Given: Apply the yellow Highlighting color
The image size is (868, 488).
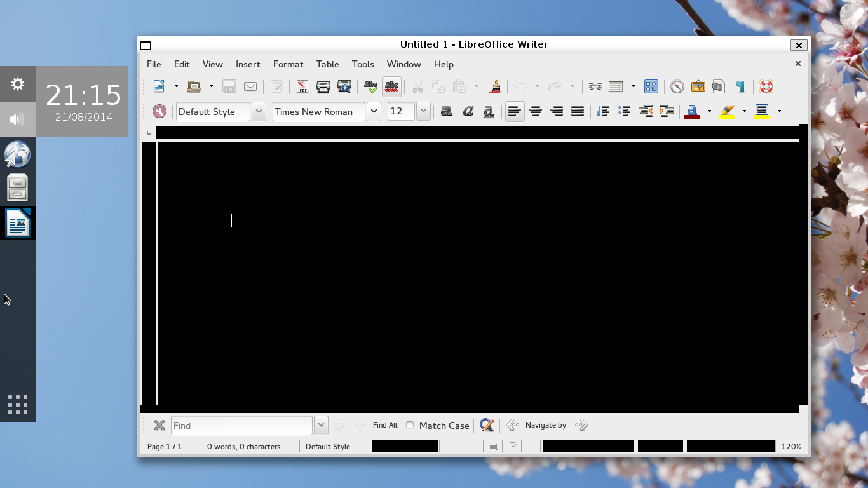Looking at the screenshot, I should (x=727, y=112).
